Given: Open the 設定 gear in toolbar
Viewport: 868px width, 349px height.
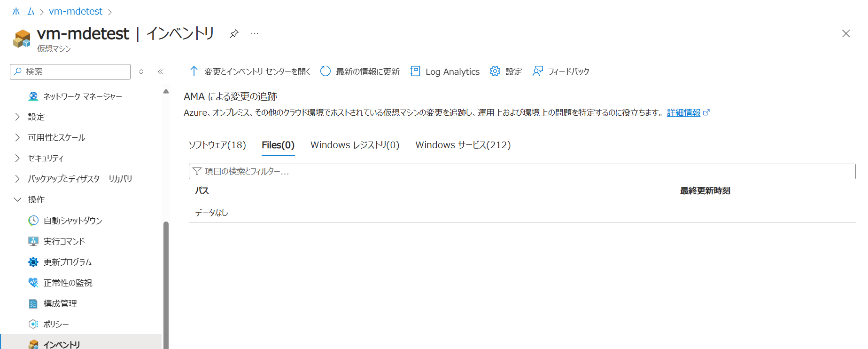Looking at the screenshot, I should click(495, 71).
